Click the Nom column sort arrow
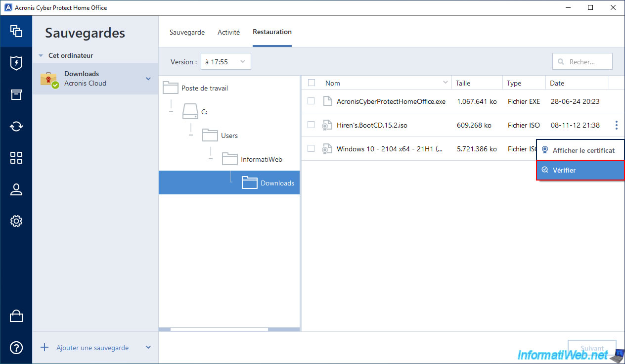 [x=446, y=83]
